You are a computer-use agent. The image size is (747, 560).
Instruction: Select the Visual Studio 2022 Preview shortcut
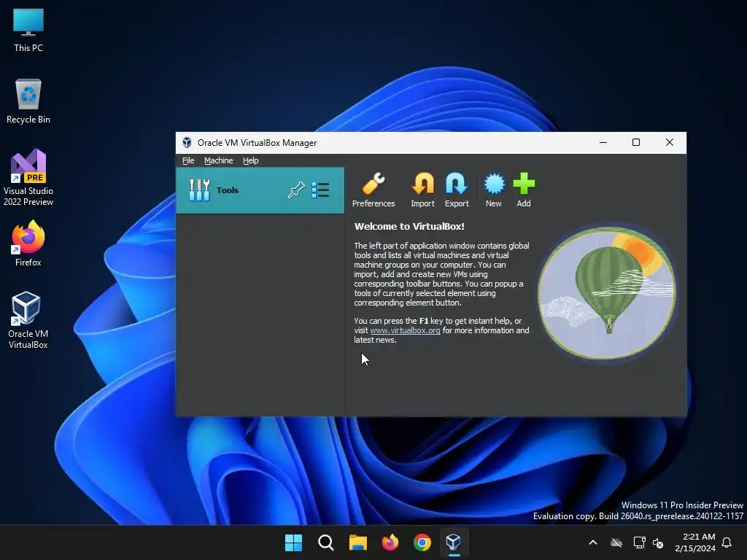[28, 178]
